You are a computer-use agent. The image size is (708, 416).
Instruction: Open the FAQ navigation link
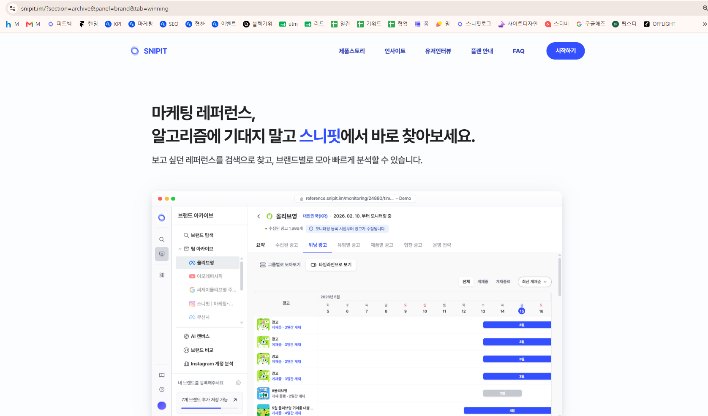518,51
